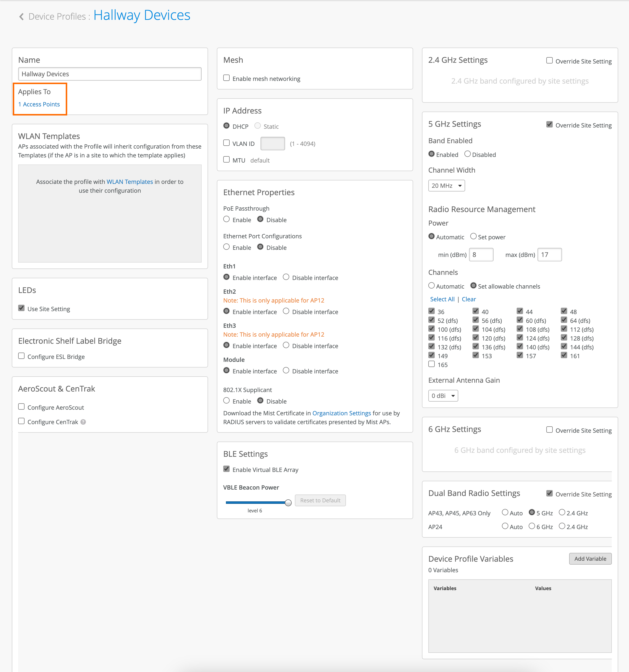The width and height of the screenshot is (629, 672).
Task: Click the back chevron beside Device Profiles
Action: [21, 17]
